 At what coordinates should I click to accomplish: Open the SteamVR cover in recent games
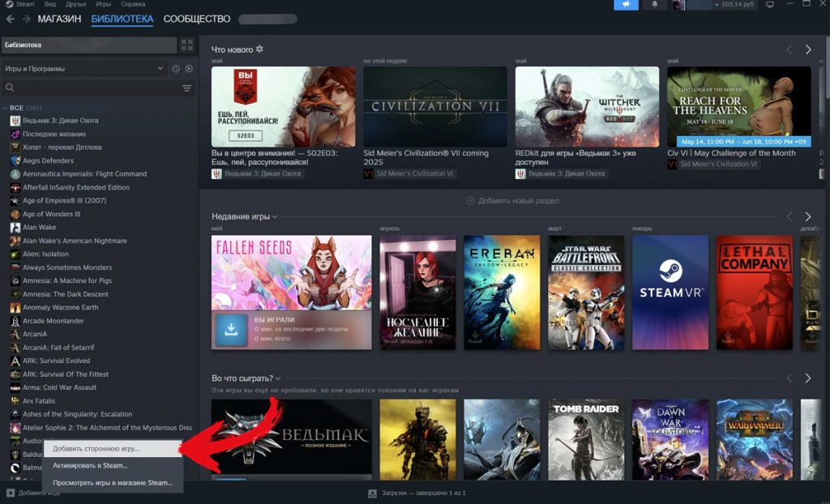coord(670,293)
